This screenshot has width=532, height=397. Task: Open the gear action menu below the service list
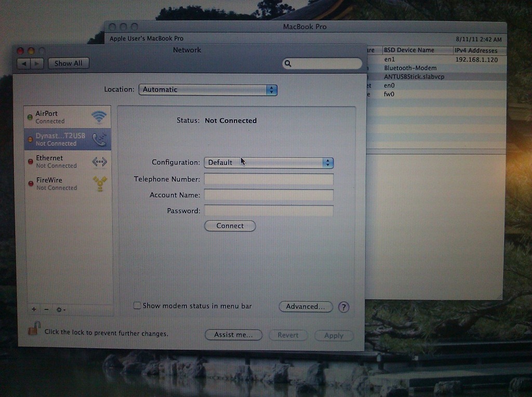click(x=59, y=309)
